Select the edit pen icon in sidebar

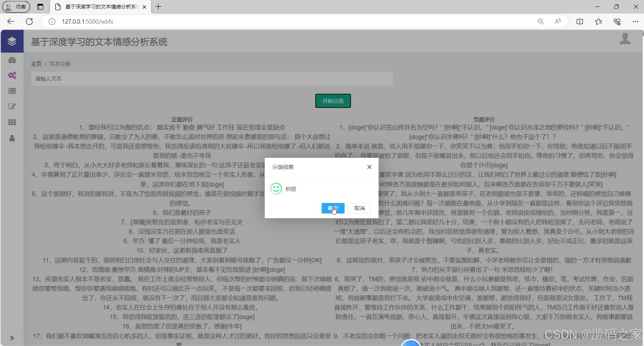click(12, 106)
